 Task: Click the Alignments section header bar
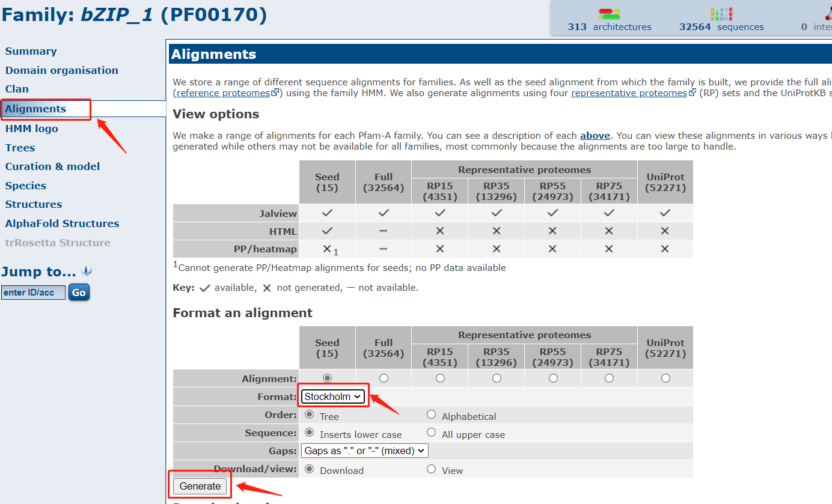(500, 54)
